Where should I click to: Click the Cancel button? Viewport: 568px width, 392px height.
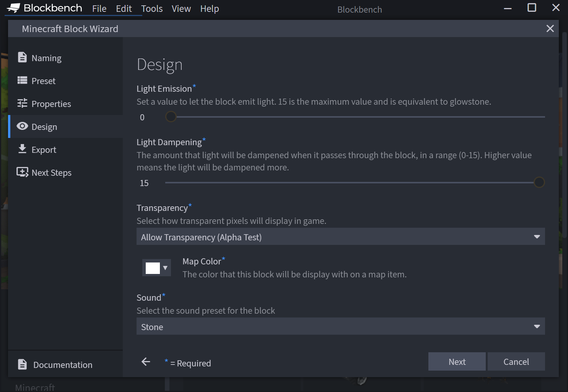tap(516, 361)
